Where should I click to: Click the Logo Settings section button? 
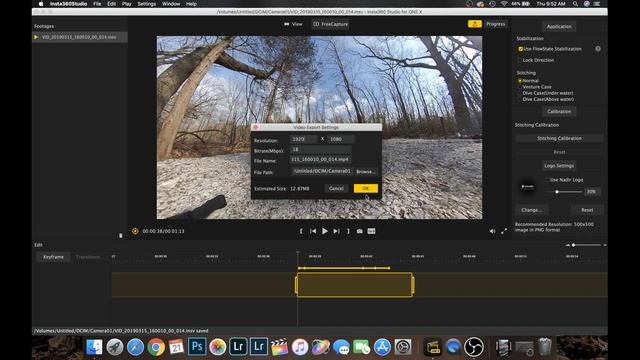[x=559, y=166]
